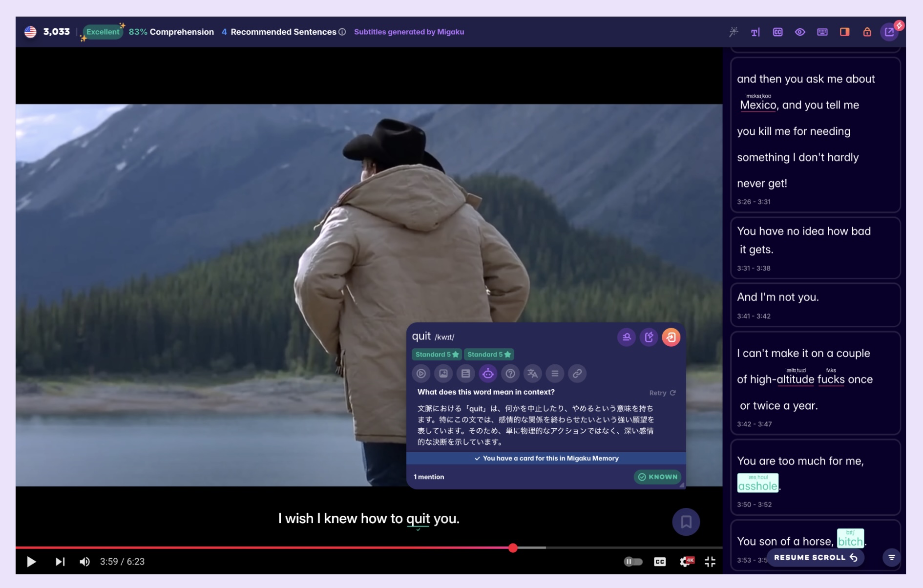
Task: Click timestamp '3:42 - 3:47'
Action: point(754,424)
